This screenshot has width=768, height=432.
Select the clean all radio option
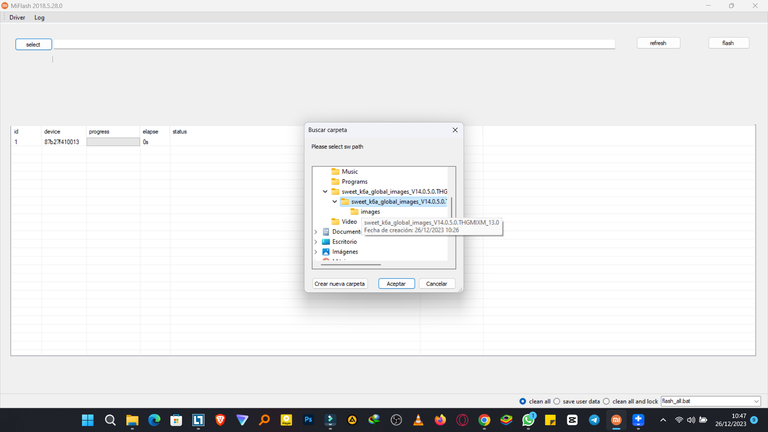(523, 401)
